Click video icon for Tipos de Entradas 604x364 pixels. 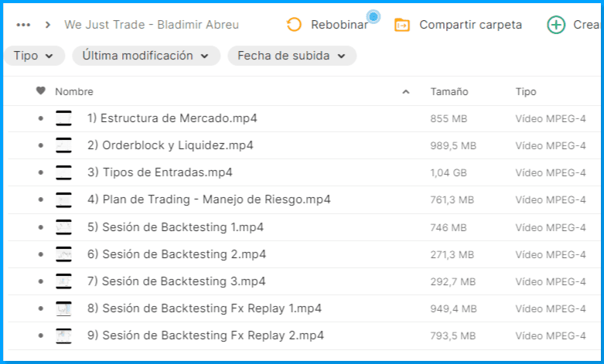click(x=63, y=172)
